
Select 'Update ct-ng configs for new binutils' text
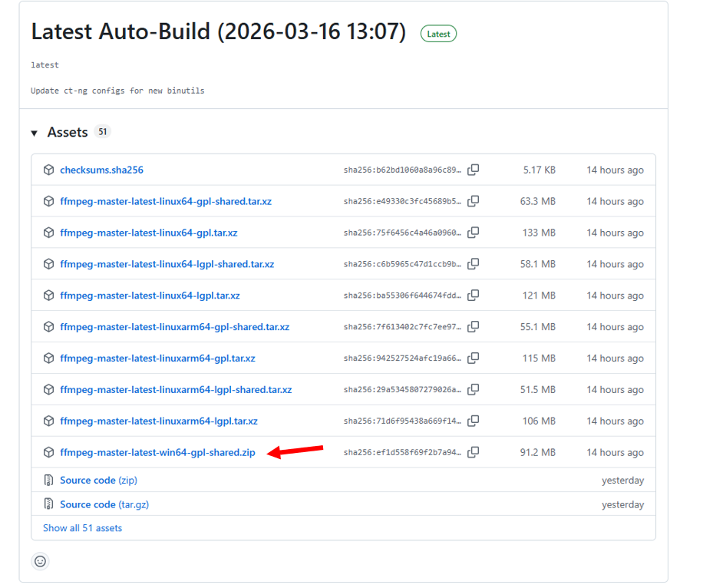[117, 91]
